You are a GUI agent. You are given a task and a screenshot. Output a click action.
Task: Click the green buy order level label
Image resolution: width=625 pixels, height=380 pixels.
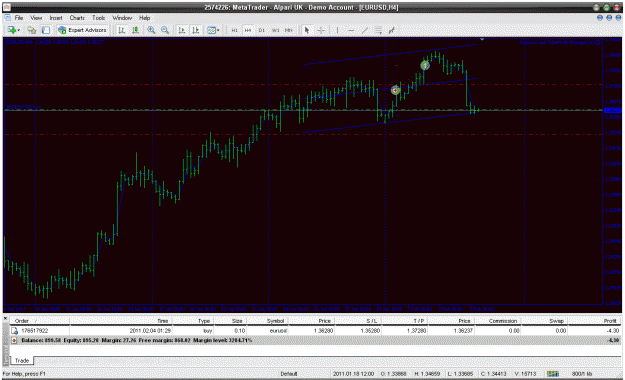coord(24,107)
